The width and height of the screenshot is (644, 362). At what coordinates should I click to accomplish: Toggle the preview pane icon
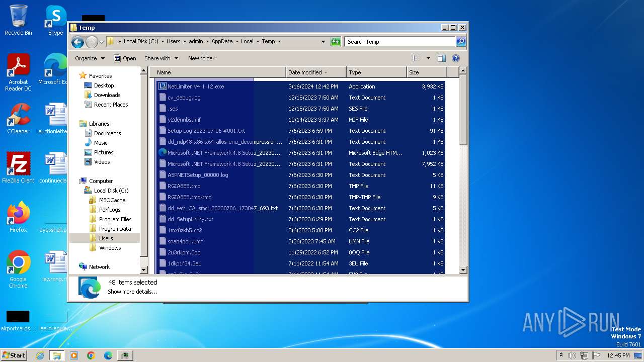coord(442,58)
